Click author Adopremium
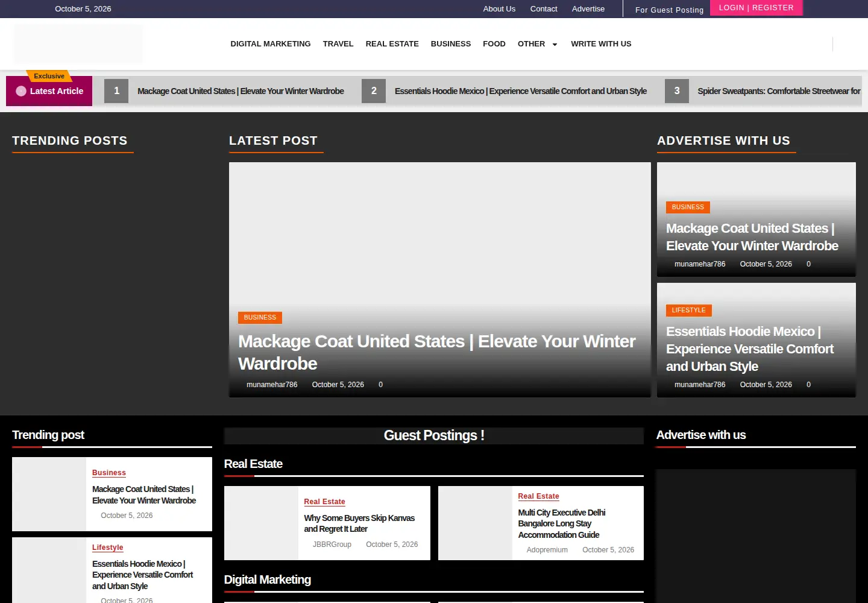 tap(547, 550)
